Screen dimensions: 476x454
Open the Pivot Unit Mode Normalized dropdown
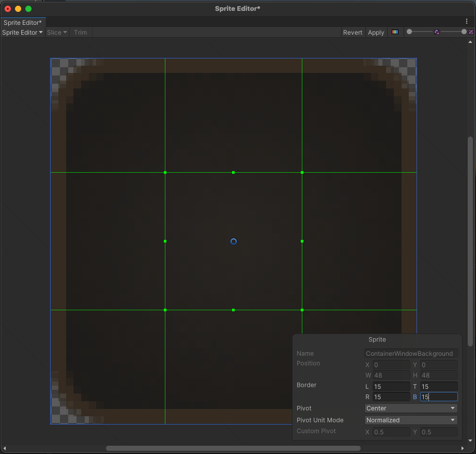411,420
